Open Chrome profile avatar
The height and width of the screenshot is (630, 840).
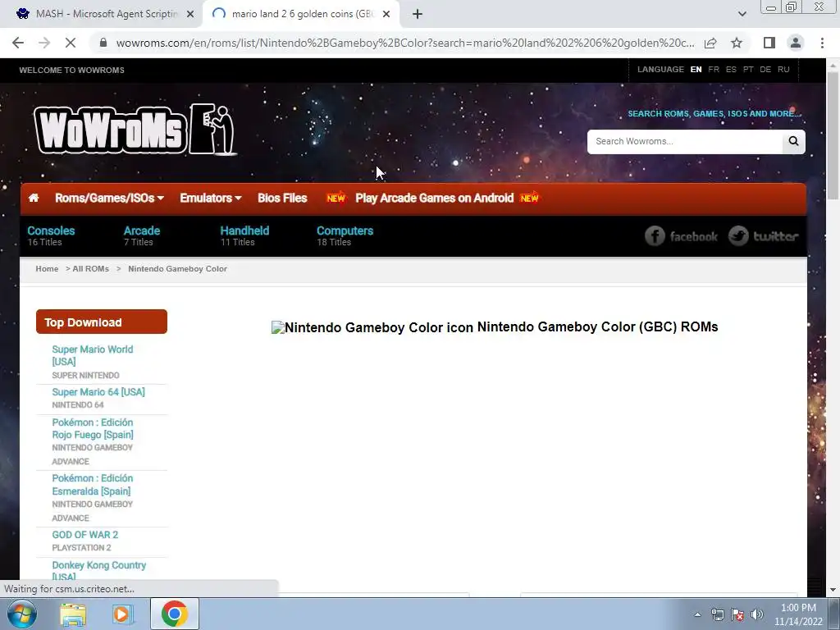pos(796,43)
